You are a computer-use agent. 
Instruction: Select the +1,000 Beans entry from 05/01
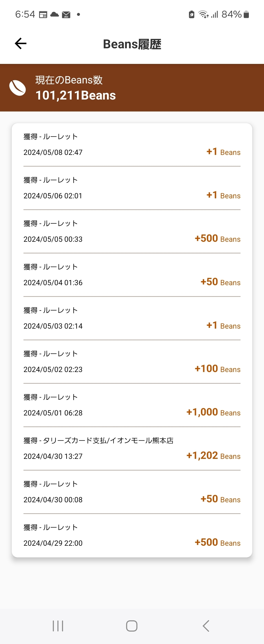[132, 405]
